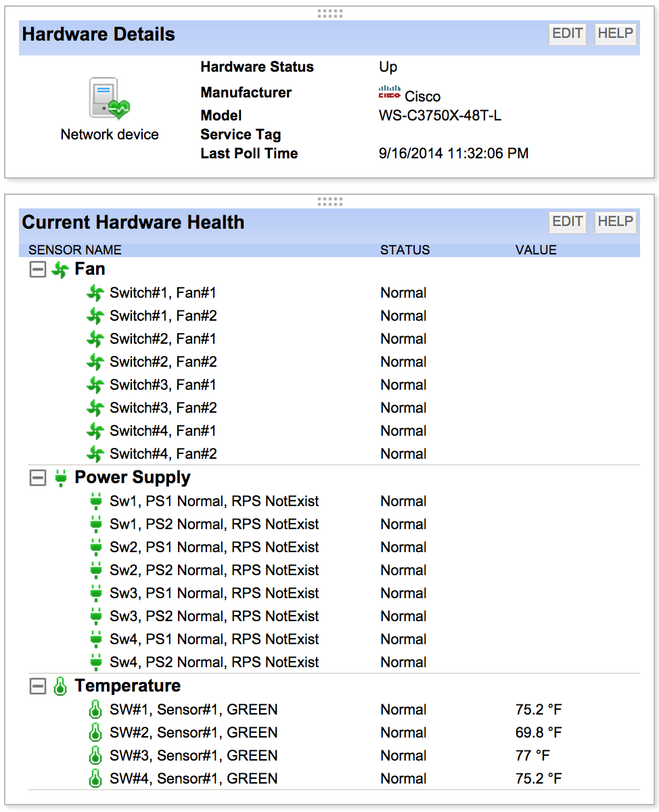Click HELP in the Hardware Details header

615,34
